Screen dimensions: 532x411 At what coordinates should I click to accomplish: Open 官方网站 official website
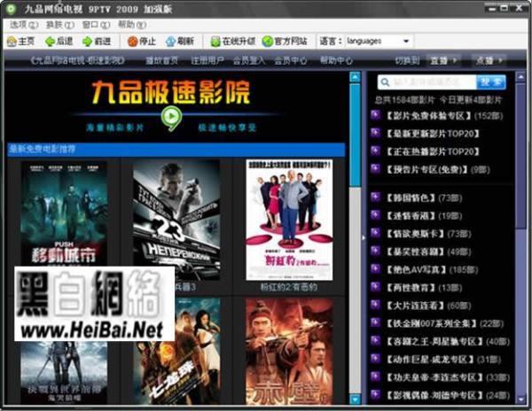click(285, 42)
